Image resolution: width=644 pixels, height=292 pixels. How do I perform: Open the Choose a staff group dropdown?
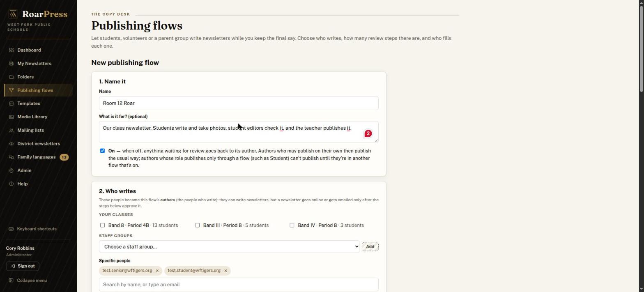click(229, 247)
